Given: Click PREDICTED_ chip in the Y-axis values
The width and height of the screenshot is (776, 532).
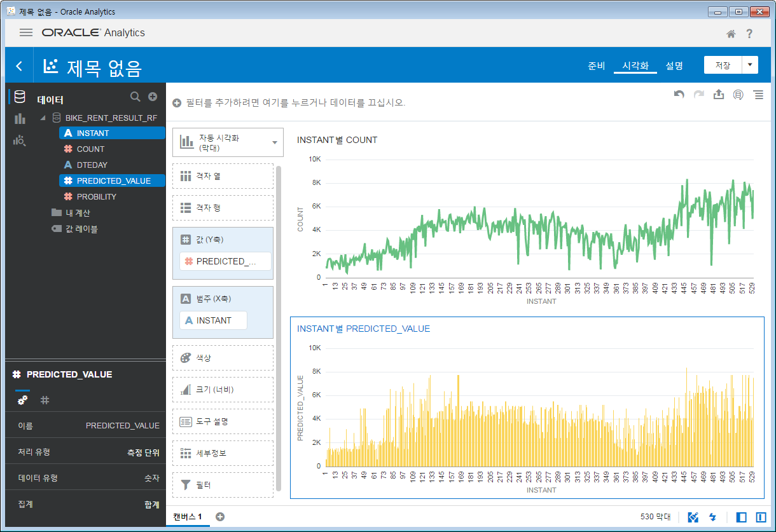Looking at the screenshot, I should pyautogui.click(x=225, y=261).
